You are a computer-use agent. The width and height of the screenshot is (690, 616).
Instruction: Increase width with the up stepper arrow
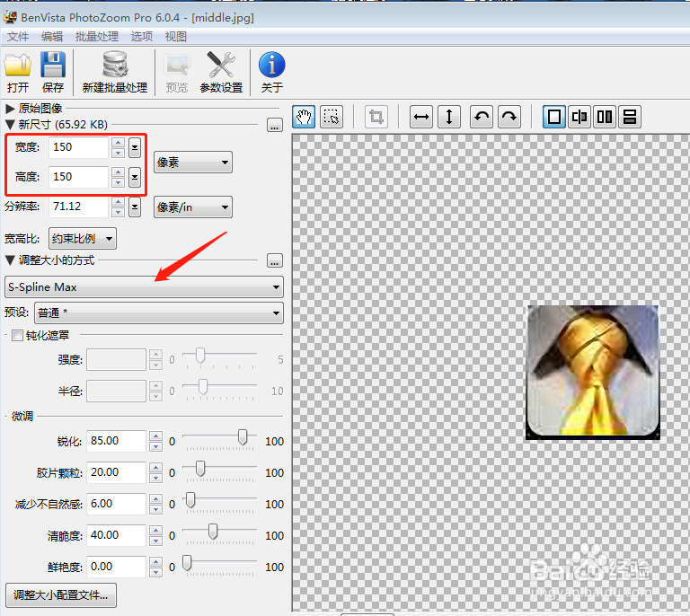(118, 143)
